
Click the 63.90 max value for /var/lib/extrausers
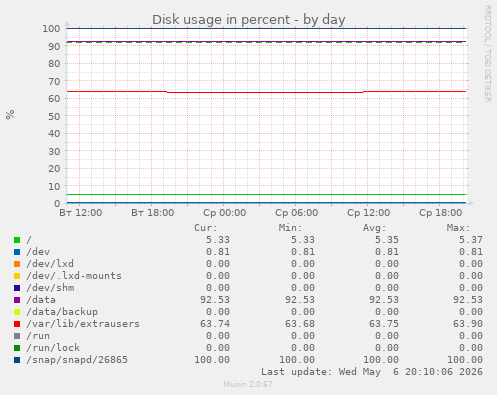click(468, 324)
